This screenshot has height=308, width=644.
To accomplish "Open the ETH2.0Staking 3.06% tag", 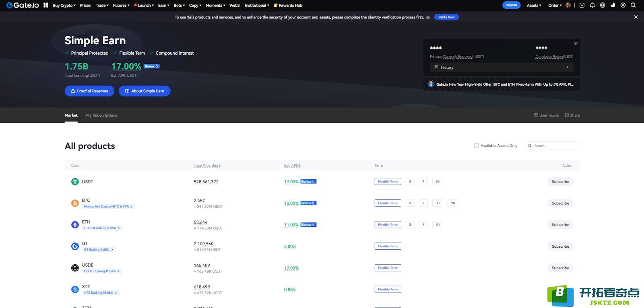I will click(x=102, y=228).
